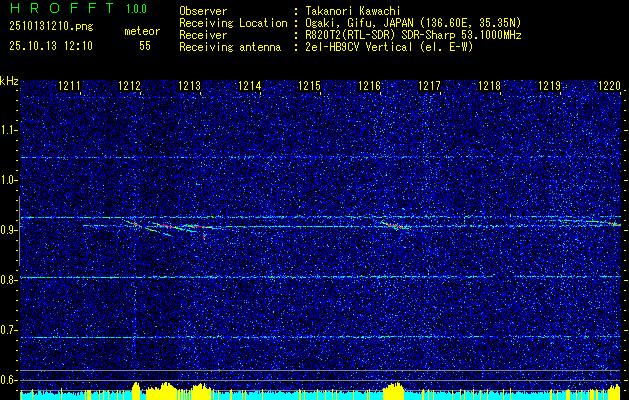
Task: Click the 1215 time marker
Action: (310, 85)
